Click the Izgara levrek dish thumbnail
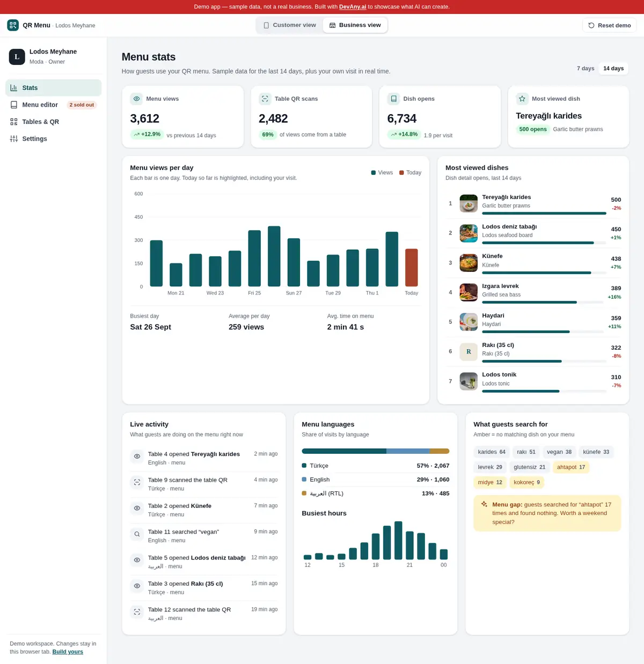This screenshot has width=644, height=664. [x=469, y=292]
